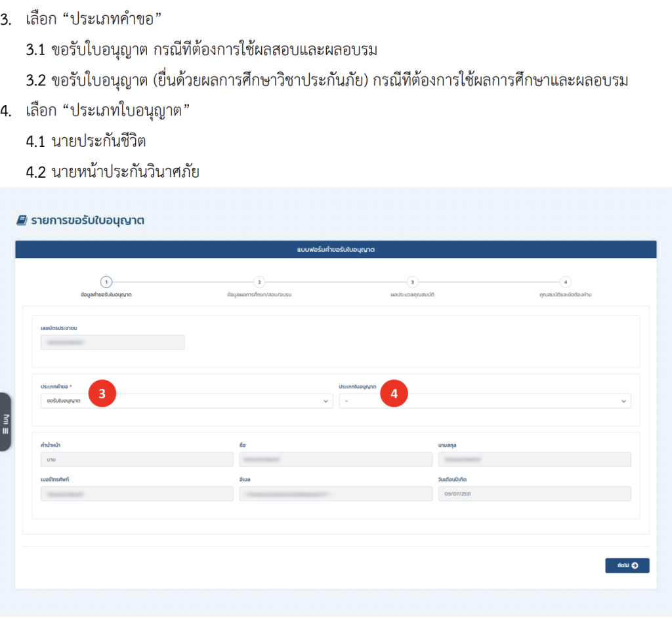672x618 pixels.
Task: Select step 1 circle ข้อมูลคำขอรับใบอนุญาต
Action: click(x=106, y=281)
